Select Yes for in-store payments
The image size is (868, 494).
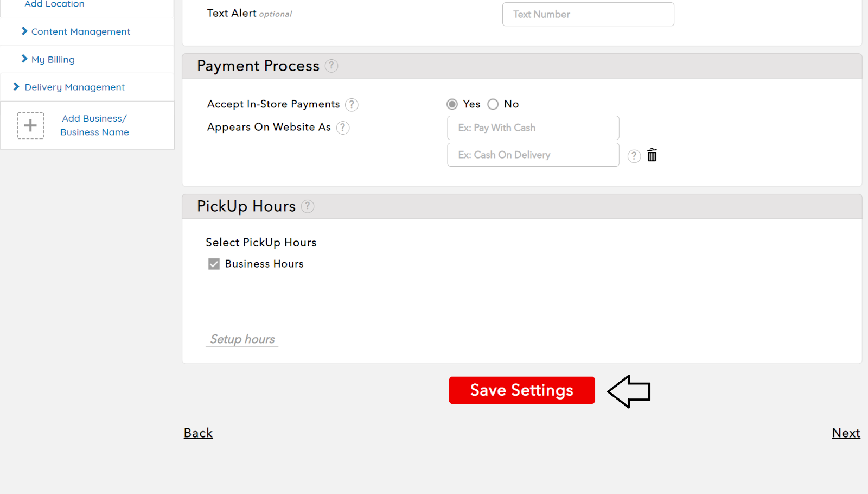[x=452, y=104]
